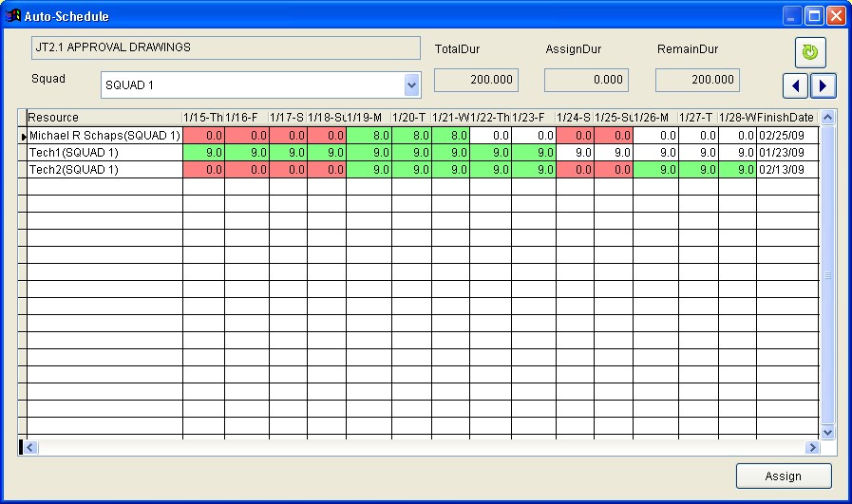Click the next (right arrow) navigation button
The height and width of the screenshot is (504, 852).
pos(823,85)
